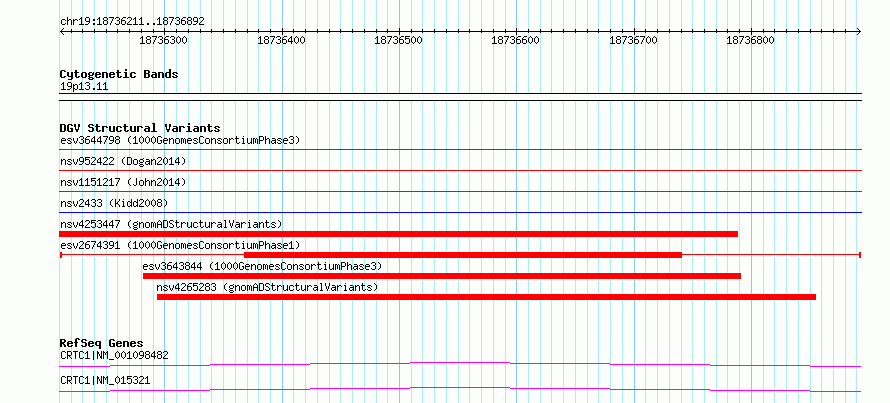Click the left arrowhead of the coordinate ruler
Image resolution: width=890 pixels, height=403 pixels.
pos(62,32)
